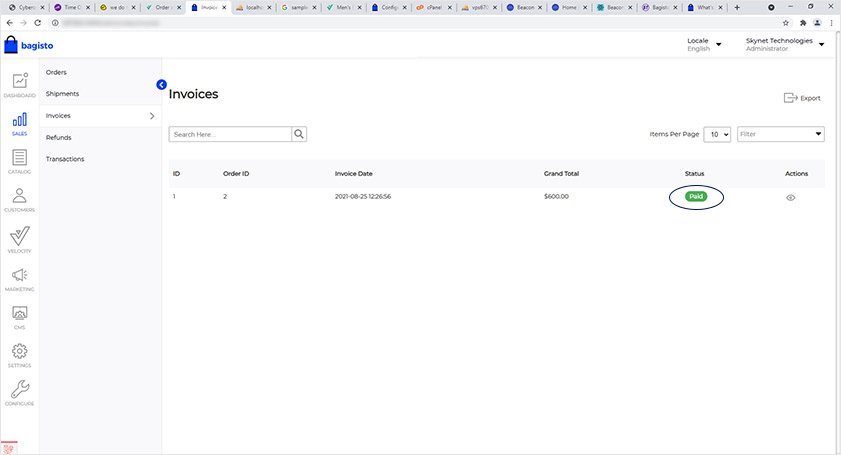This screenshot has height=455, width=841.
Task: Click the Search Here input field
Action: tap(230, 134)
